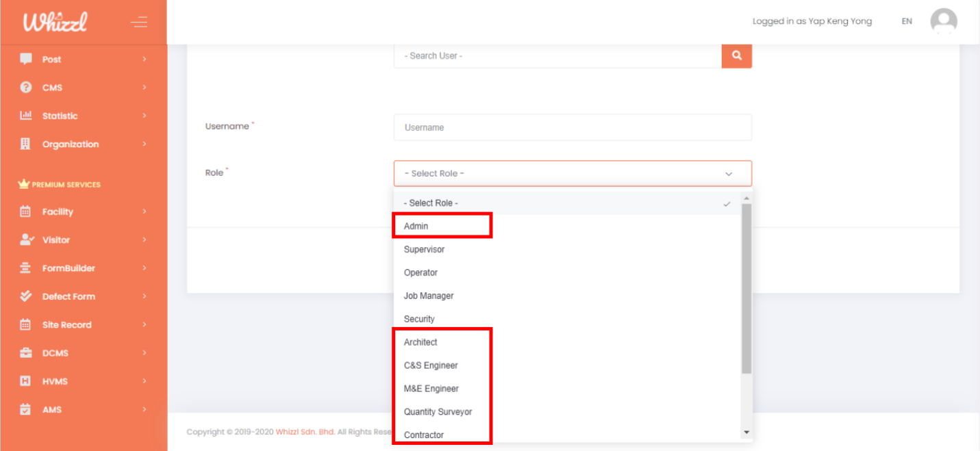Viewport: 980px width, 451px height.
Task: Click the role list scrollbar down arrow
Action: [x=746, y=433]
